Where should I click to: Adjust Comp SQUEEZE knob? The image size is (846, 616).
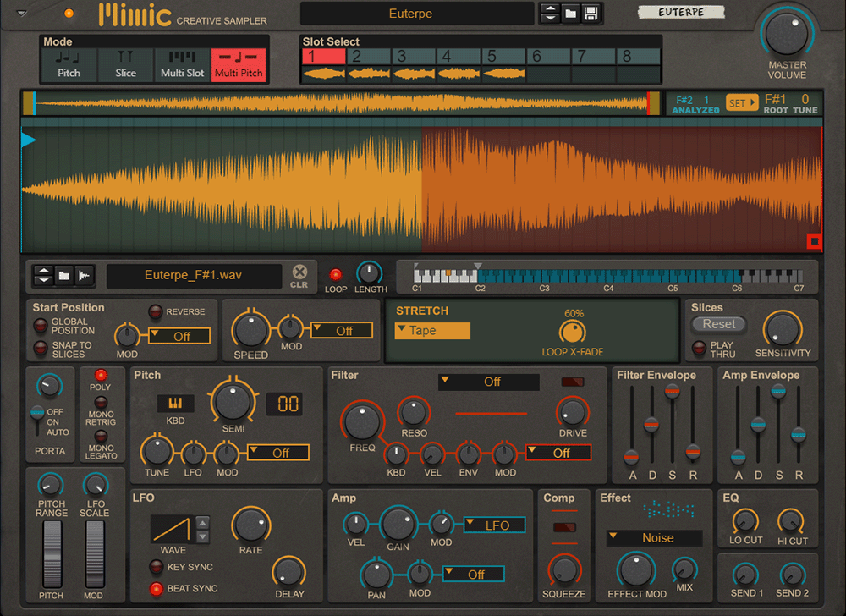coord(563,570)
